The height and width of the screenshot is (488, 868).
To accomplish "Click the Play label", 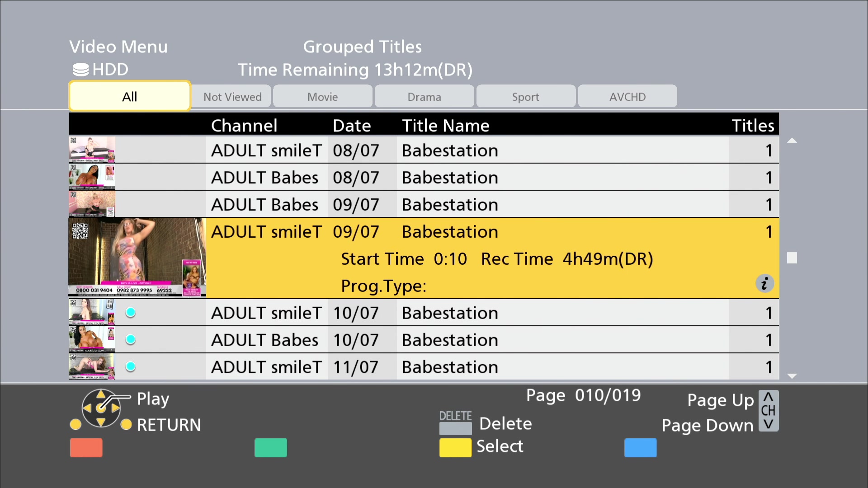I will (x=153, y=399).
